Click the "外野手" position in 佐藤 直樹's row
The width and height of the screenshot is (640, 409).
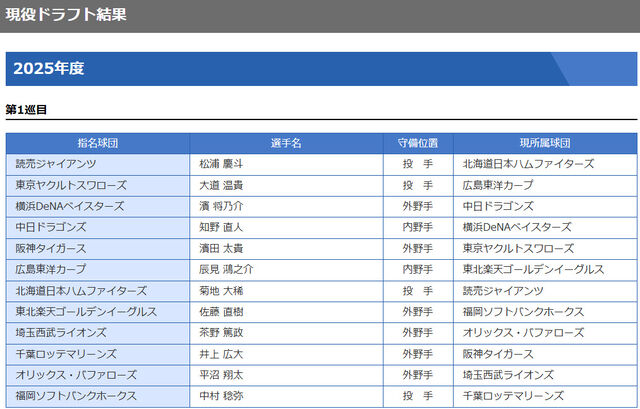point(418,312)
